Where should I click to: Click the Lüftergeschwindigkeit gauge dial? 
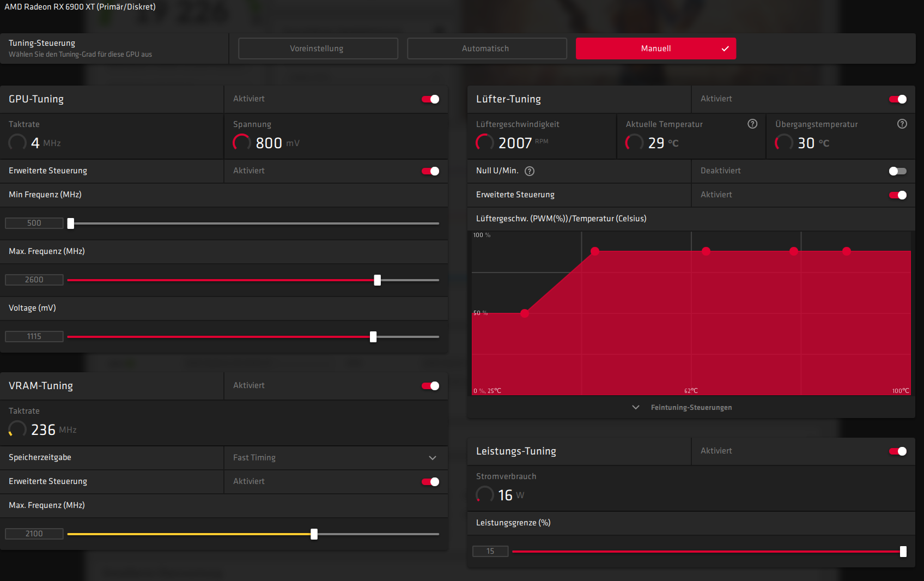485,143
